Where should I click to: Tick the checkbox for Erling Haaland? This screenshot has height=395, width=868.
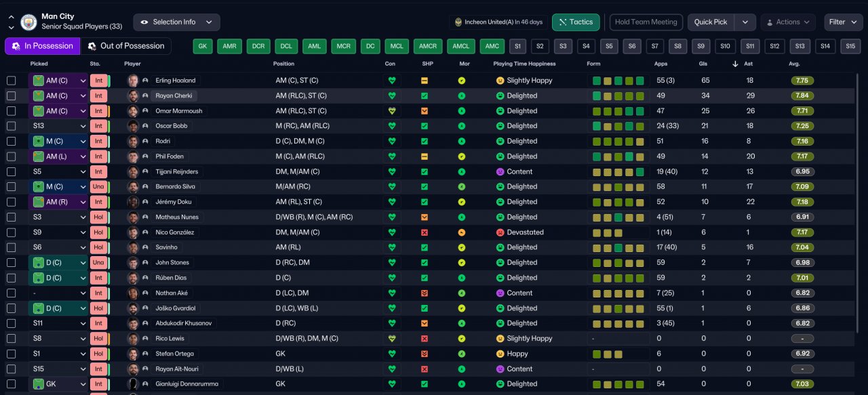[x=11, y=81]
